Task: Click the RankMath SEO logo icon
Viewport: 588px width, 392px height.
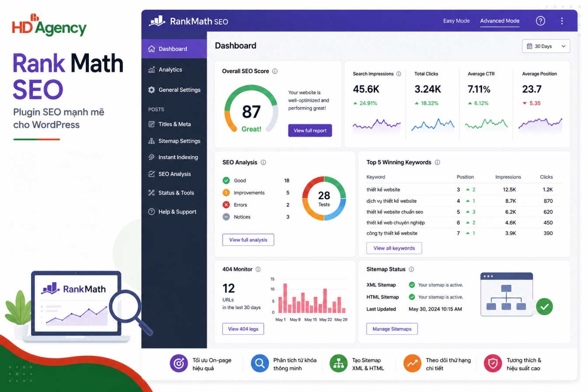Action: coord(157,21)
